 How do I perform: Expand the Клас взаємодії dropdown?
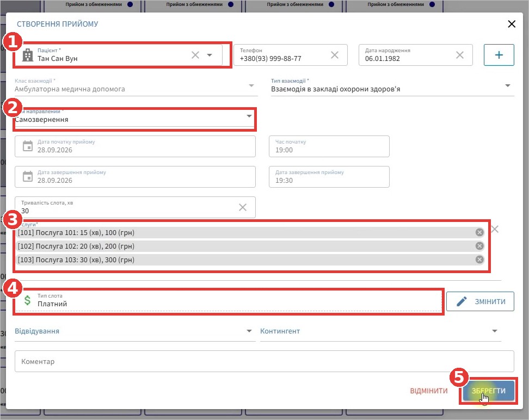[x=251, y=86]
